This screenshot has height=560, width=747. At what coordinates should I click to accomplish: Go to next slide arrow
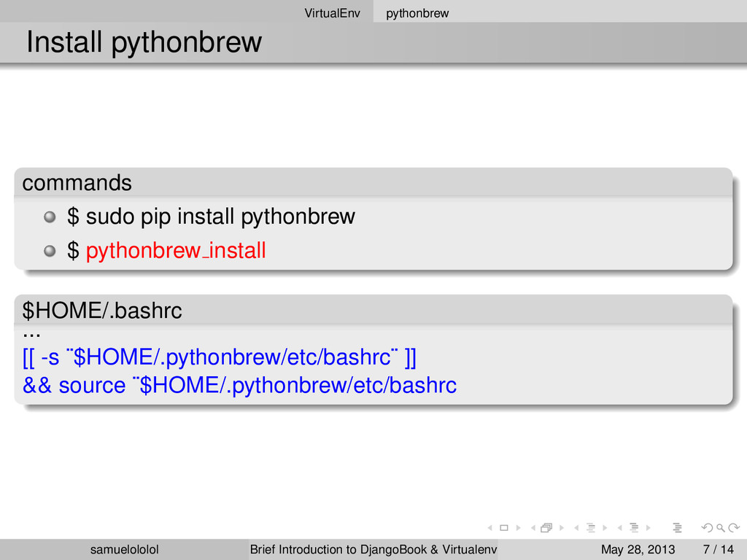(x=519, y=528)
